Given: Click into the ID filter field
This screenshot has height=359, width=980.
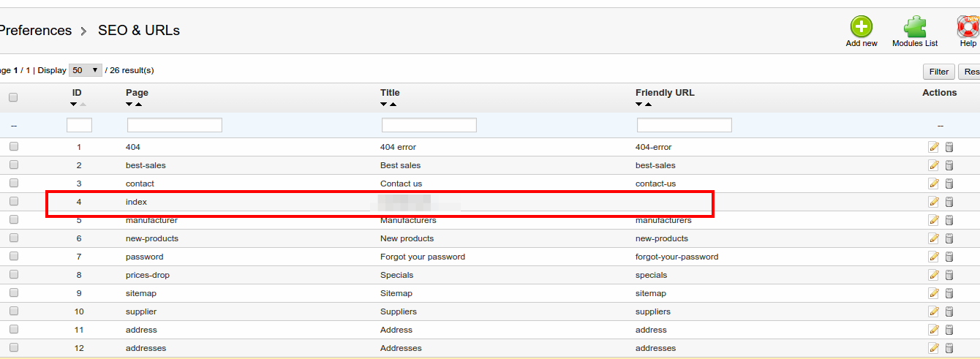Looking at the screenshot, I should point(79,125).
